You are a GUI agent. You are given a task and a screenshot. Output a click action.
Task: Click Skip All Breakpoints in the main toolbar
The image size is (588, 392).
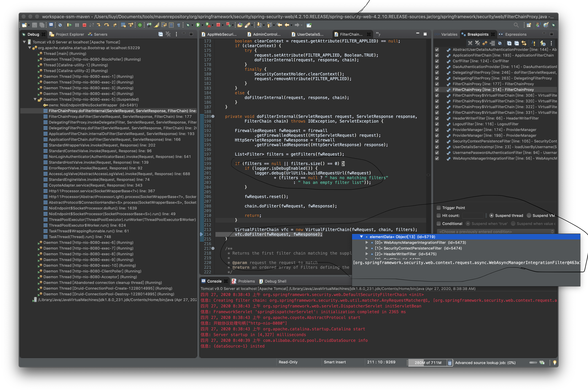[x=60, y=25]
